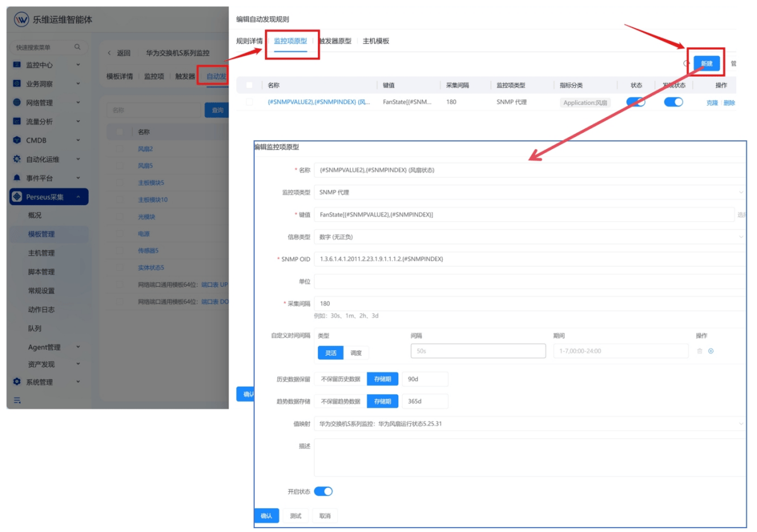Click the 查询 search button
The height and width of the screenshot is (532, 757).
click(216, 110)
